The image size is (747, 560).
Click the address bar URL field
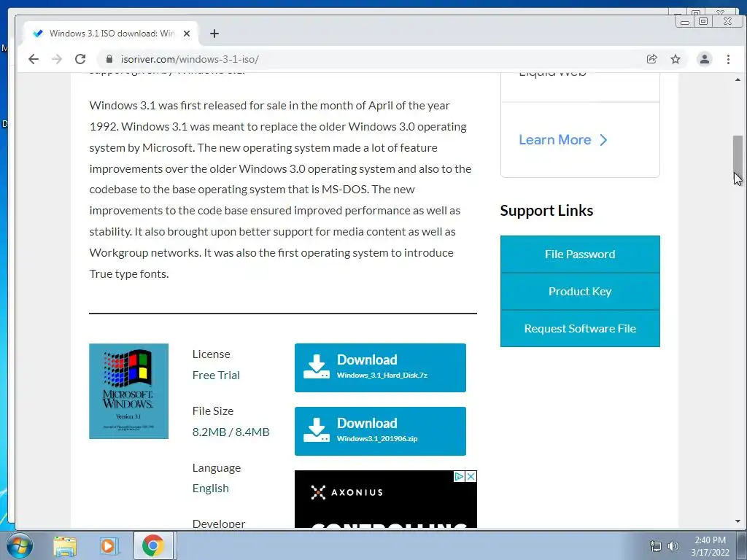[371, 59]
